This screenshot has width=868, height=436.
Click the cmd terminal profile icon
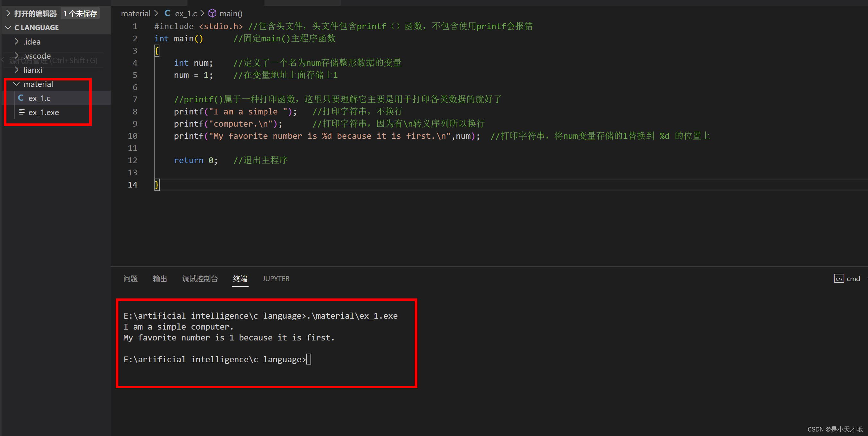(x=838, y=279)
